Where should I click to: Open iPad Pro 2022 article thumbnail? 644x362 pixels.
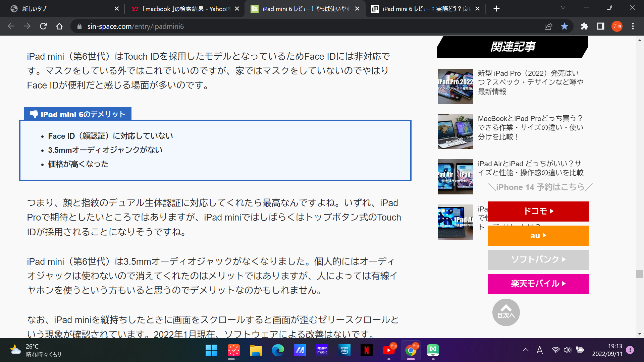pos(455,86)
